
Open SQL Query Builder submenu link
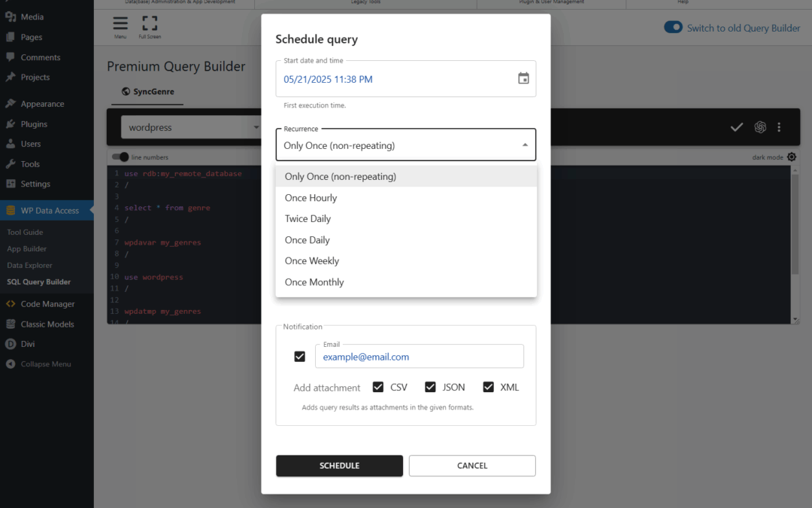[39, 282]
